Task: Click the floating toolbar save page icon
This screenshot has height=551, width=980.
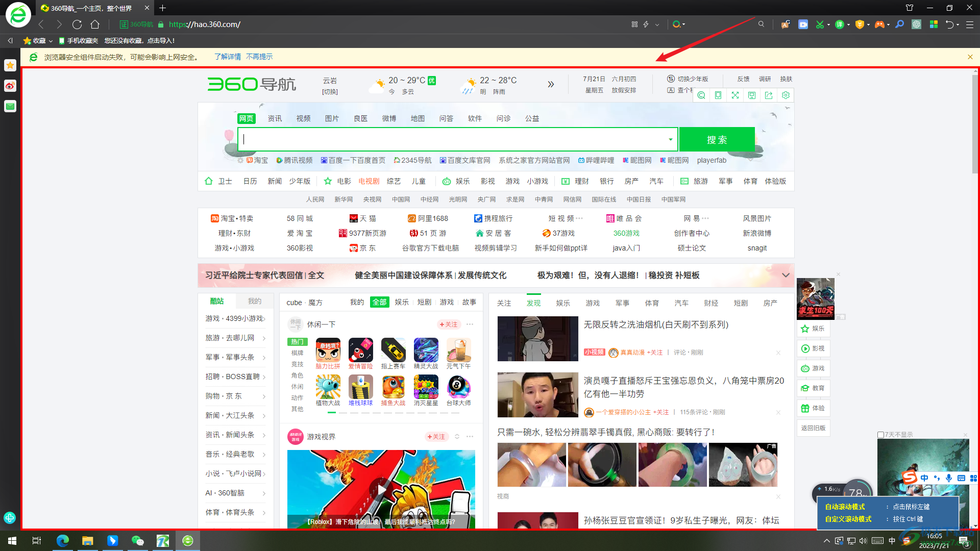Action: click(x=752, y=95)
